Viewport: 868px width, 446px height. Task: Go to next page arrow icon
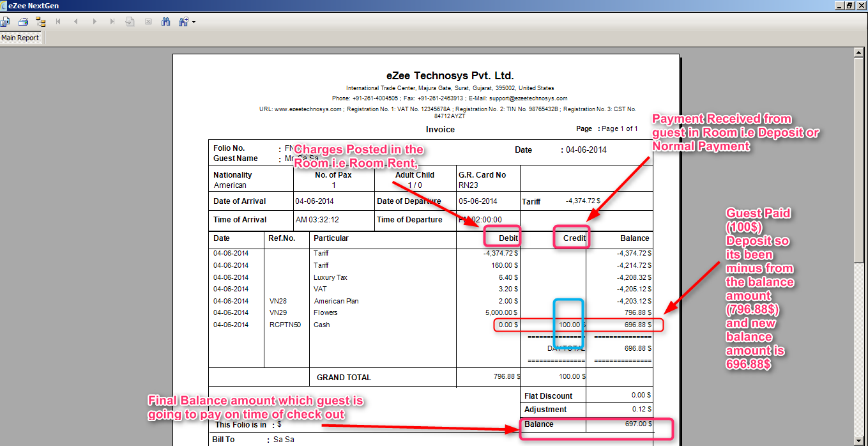tap(95, 22)
